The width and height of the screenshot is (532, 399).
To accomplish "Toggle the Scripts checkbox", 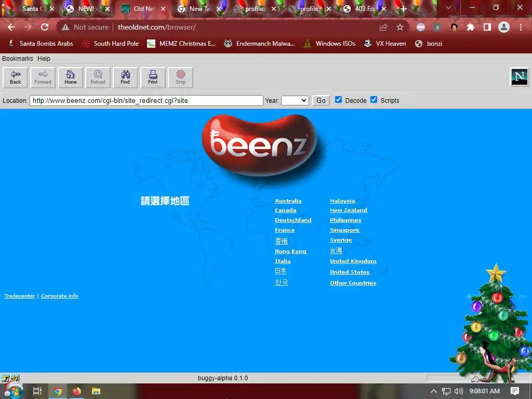I will pyautogui.click(x=374, y=100).
